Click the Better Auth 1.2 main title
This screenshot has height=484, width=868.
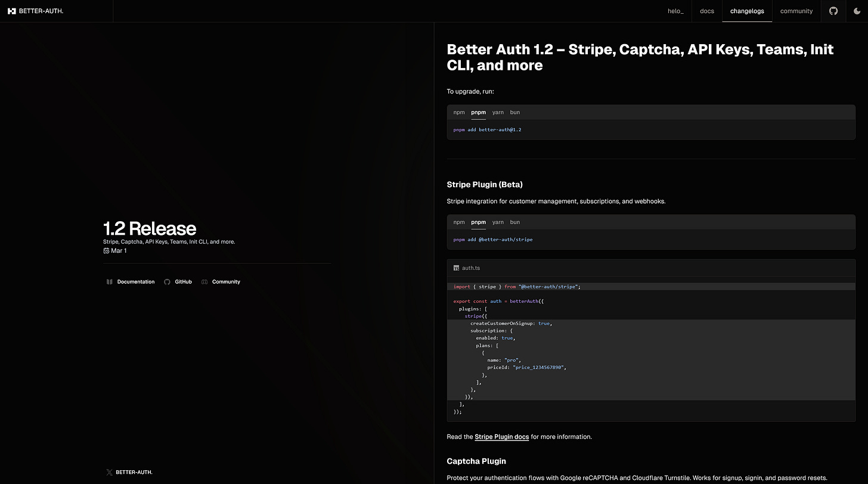(640, 57)
